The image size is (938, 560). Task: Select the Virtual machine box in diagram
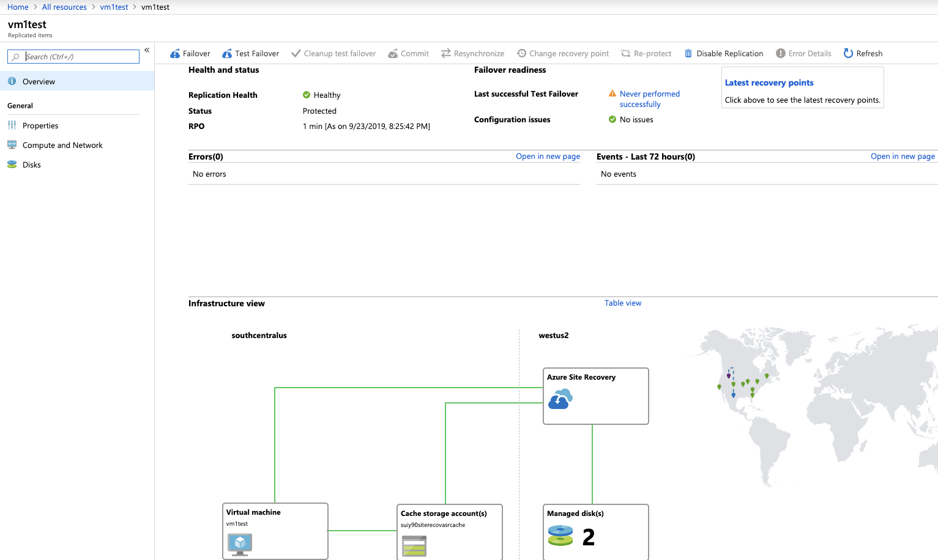tap(275, 531)
